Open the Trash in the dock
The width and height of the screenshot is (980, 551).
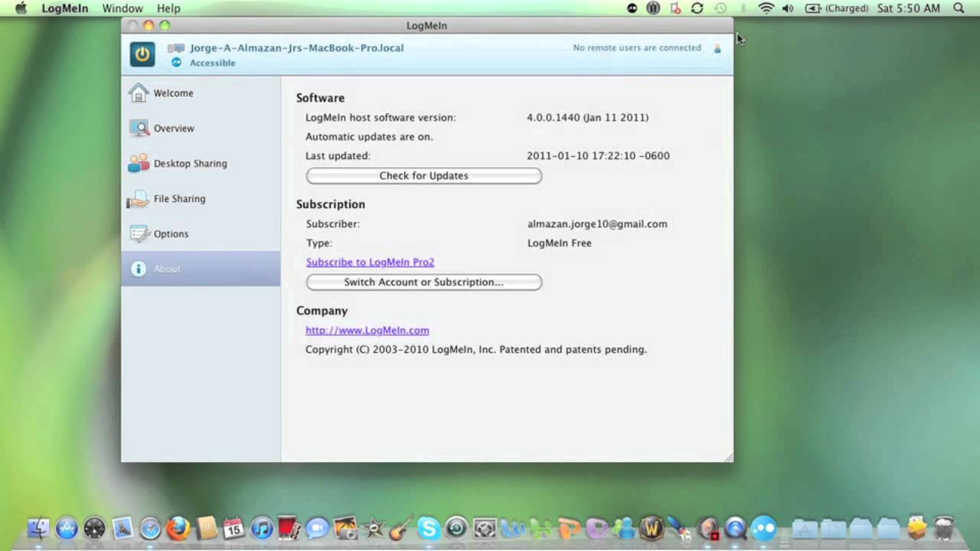[946, 528]
